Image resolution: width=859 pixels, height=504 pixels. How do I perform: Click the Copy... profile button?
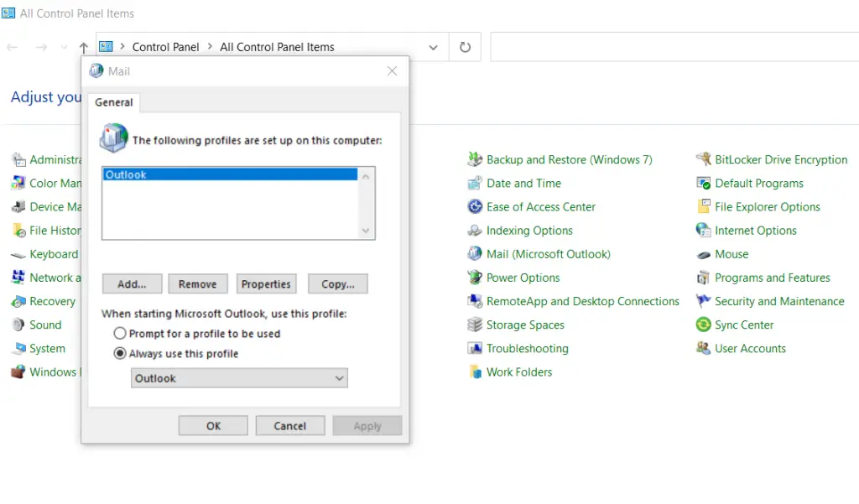[337, 283]
